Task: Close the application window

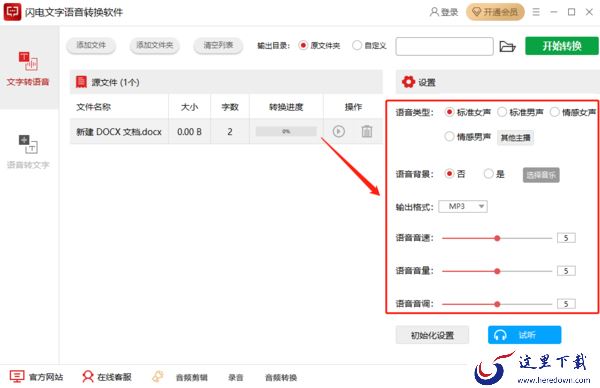Action: tap(589, 12)
